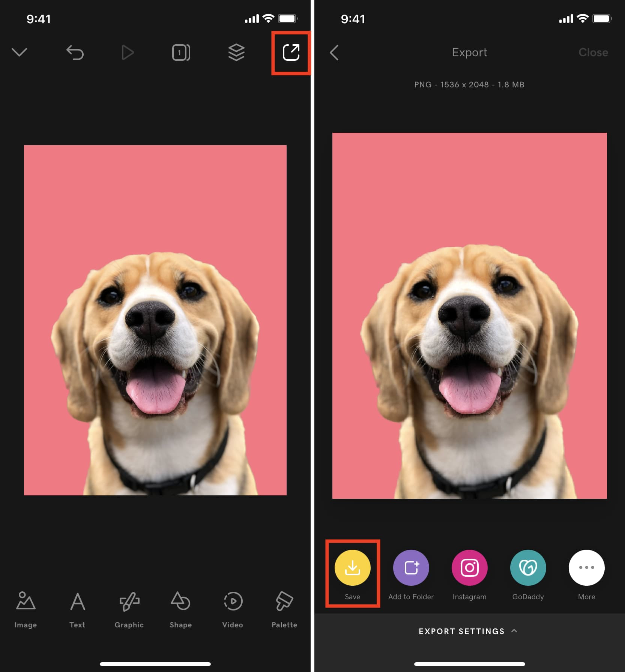This screenshot has height=672, width=625.
Task: Select the Shape tool
Action: (180, 610)
